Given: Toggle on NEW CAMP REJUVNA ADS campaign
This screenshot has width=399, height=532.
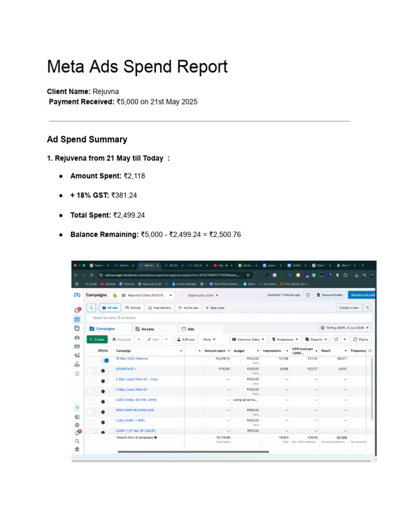Looking at the screenshot, I should pyautogui.click(x=105, y=412).
